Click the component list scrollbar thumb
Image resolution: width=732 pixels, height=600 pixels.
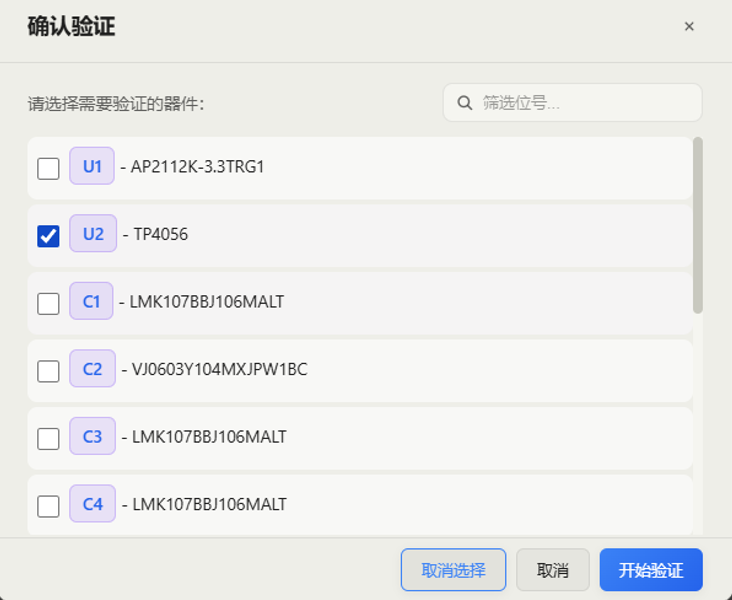[x=698, y=225]
